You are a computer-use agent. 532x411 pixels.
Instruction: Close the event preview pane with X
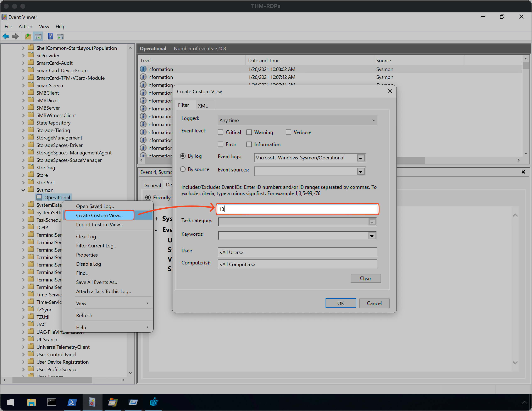point(523,172)
